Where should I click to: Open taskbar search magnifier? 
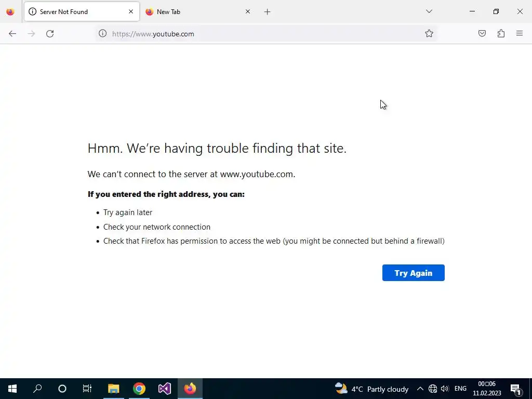tap(37, 389)
